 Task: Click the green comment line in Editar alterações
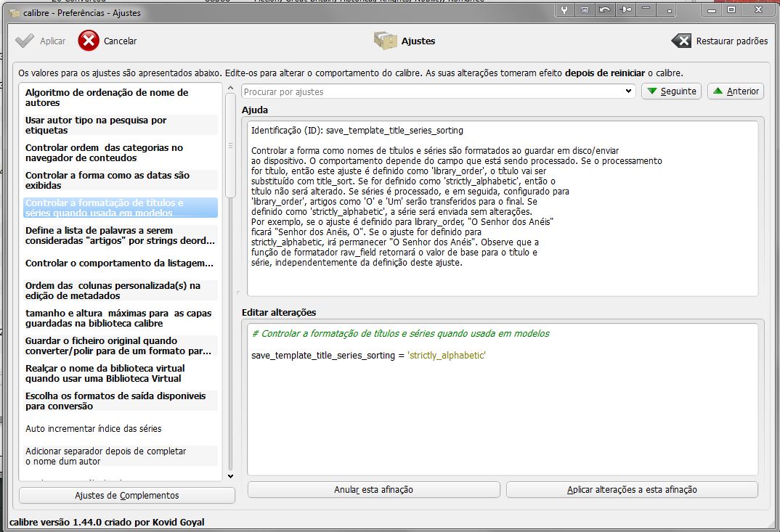point(400,334)
